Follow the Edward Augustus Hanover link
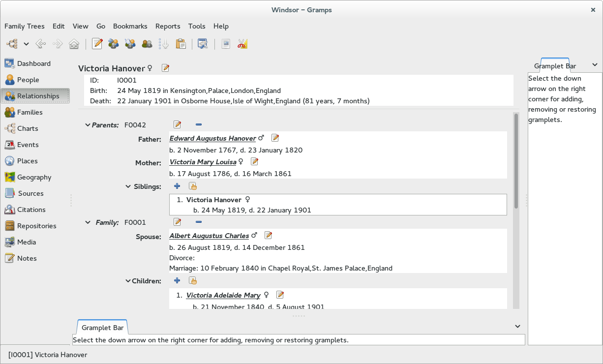Image resolution: width=603 pixels, height=364 pixels. (x=212, y=138)
